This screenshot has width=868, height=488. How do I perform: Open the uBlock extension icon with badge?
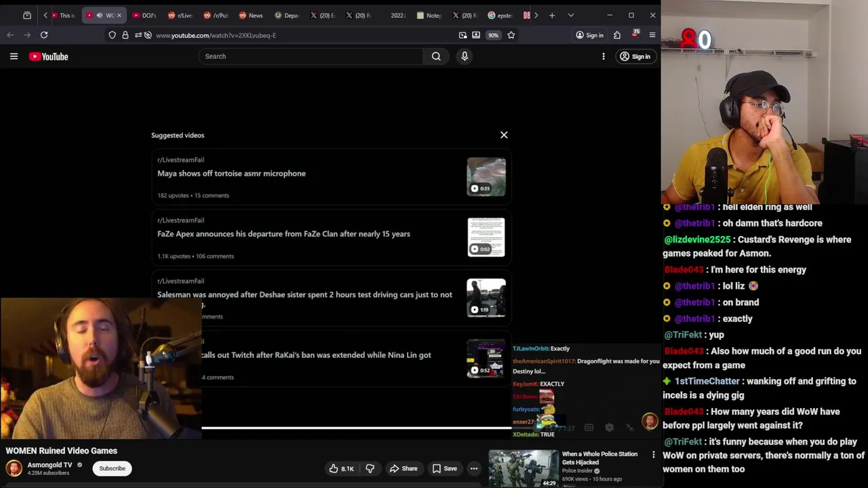tap(635, 34)
